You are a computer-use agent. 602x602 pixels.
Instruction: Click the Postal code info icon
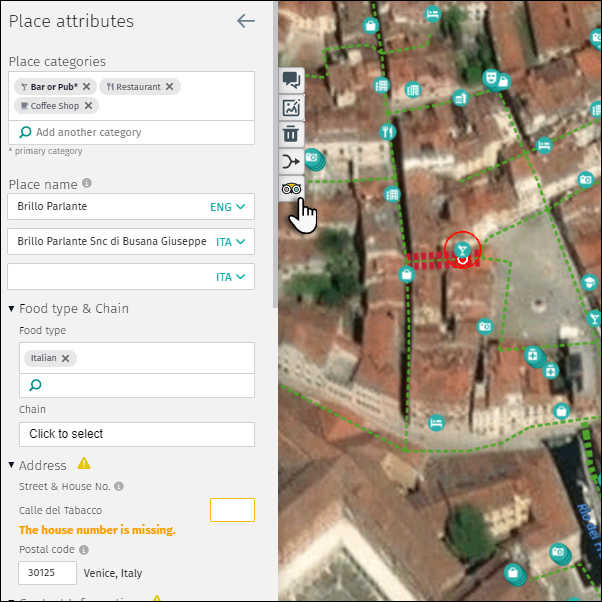point(84,550)
